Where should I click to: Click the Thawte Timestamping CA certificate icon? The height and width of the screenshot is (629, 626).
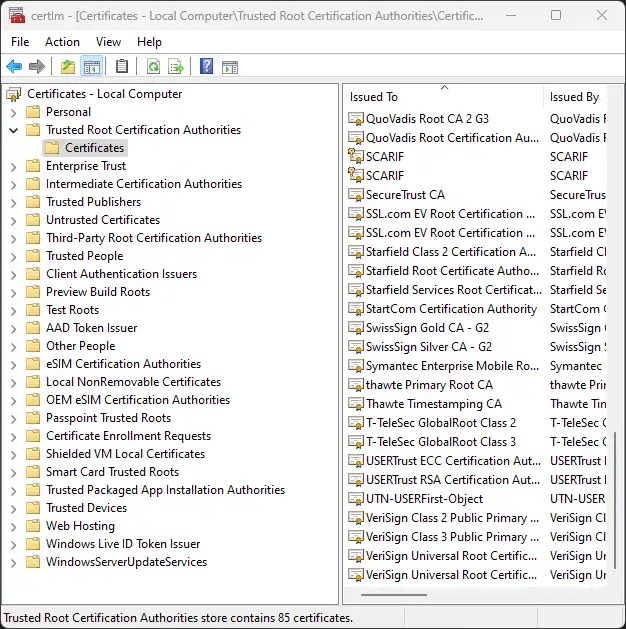pos(356,404)
